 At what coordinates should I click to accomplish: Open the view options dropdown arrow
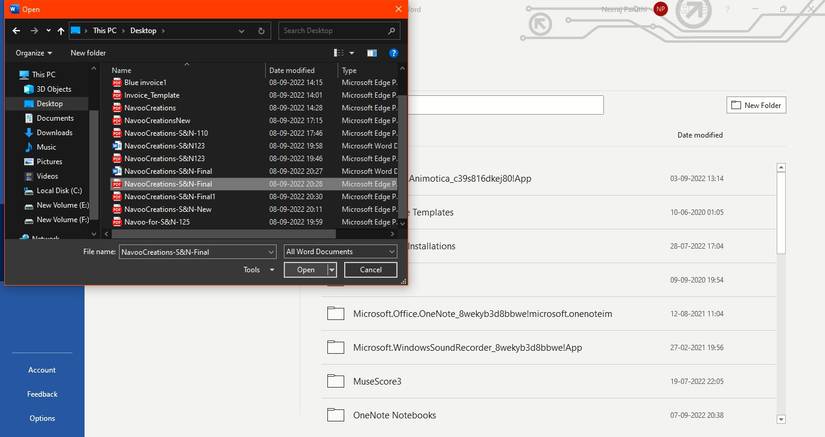pos(351,53)
